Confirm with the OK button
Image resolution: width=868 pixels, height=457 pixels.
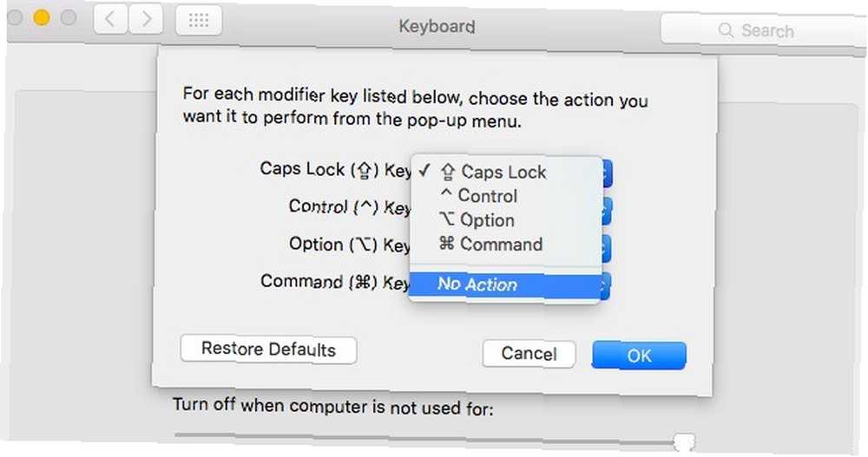click(639, 356)
